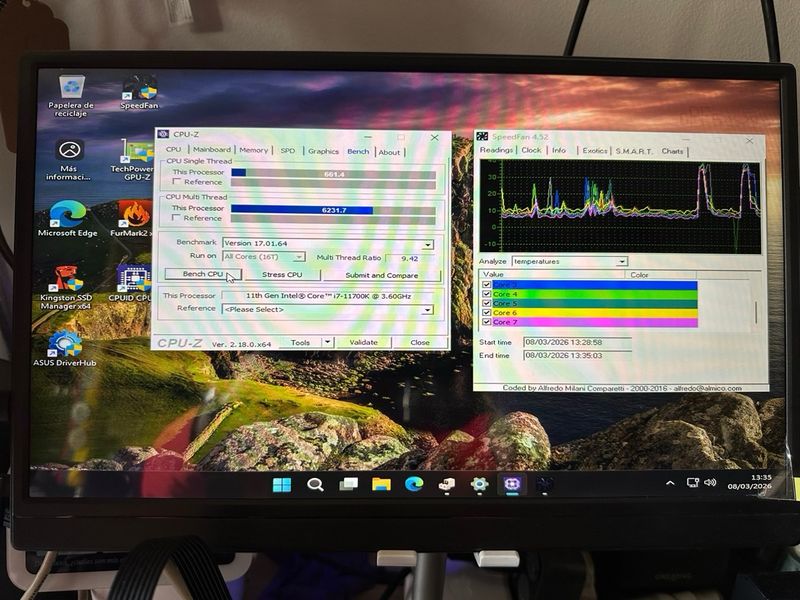Open the Papelera de reciclaje desktop icon

click(71, 96)
